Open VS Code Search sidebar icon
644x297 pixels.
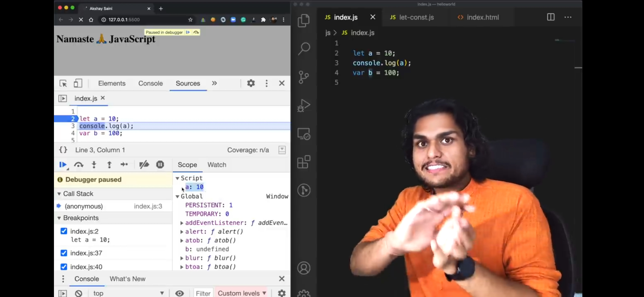(304, 49)
